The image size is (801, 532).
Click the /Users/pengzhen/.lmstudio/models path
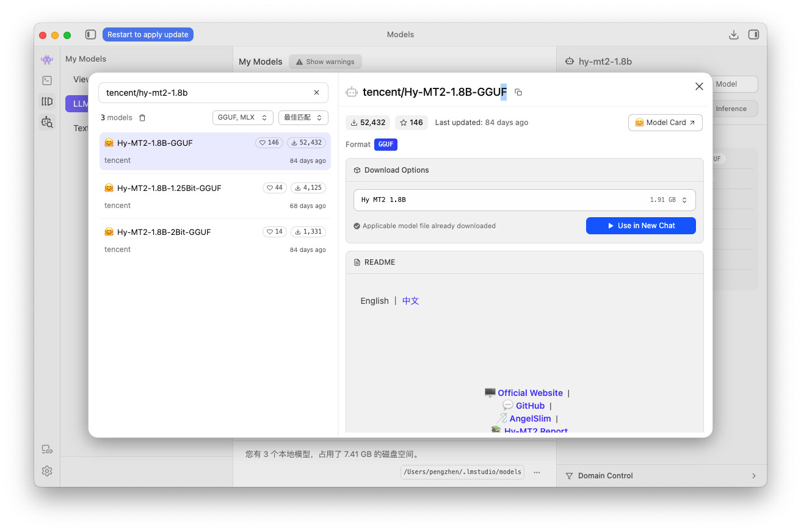point(462,472)
